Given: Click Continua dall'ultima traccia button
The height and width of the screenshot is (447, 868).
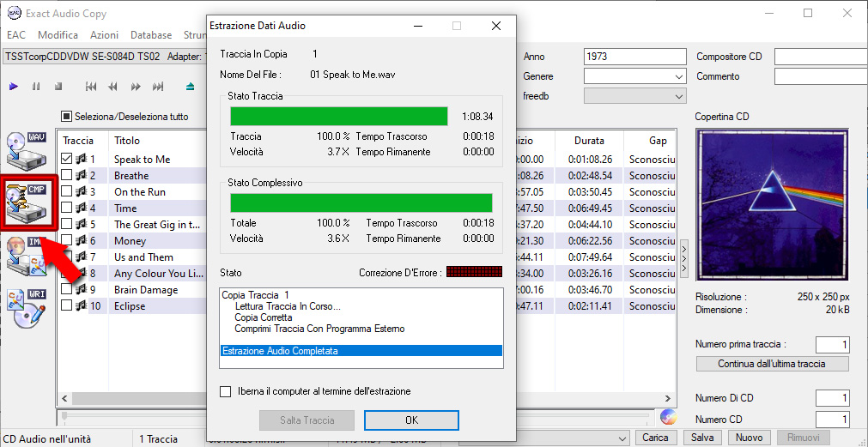Looking at the screenshot, I should click(772, 364).
